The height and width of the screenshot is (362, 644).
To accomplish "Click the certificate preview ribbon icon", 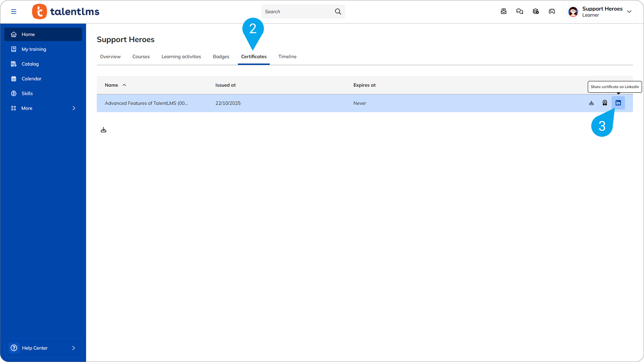I will [605, 103].
